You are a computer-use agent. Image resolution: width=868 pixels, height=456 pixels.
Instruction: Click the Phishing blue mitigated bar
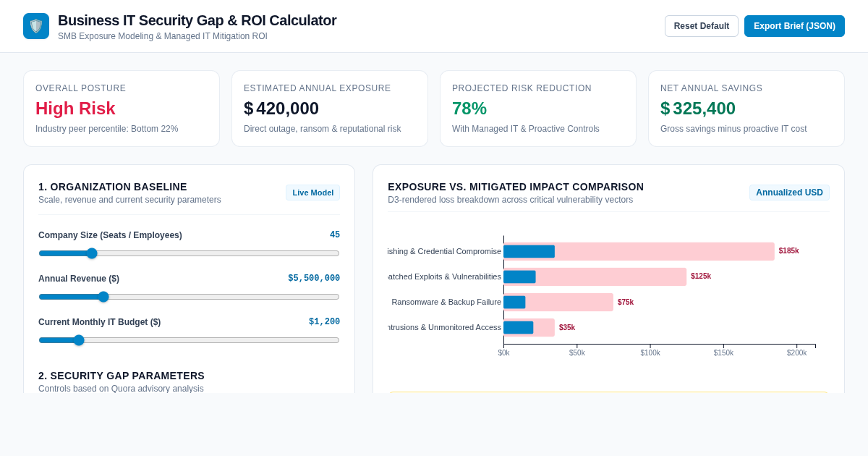click(x=529, y=251)
